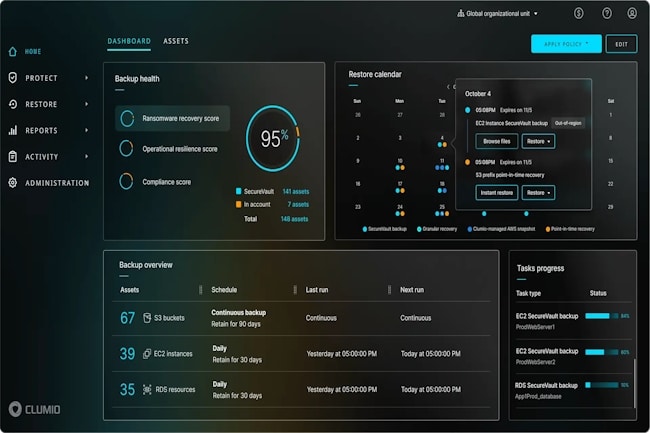Click the Schedule column header
This screenshot has height=433, width=650.
[224, 290]
